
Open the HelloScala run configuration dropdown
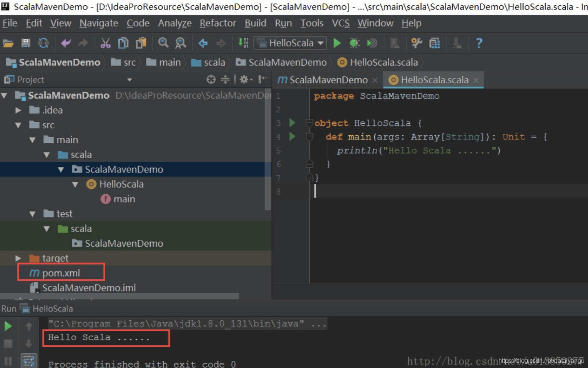290,43
